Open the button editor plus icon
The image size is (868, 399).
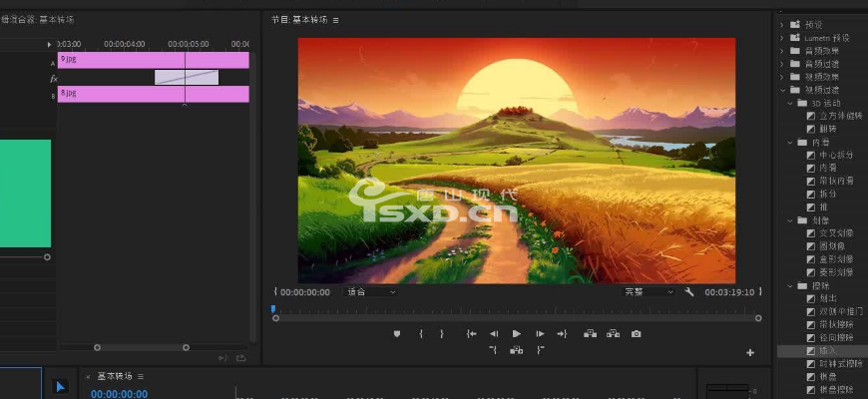point(750,352)
